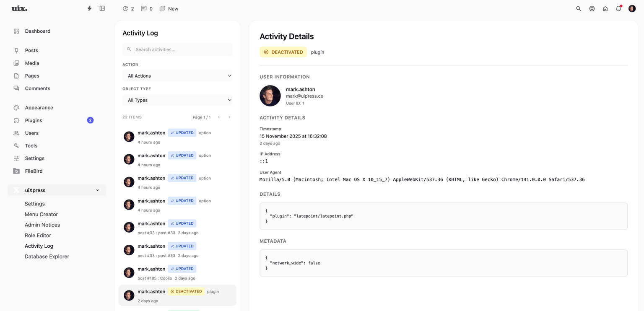
Task: Click the New button in the toolbar
Action: pos(169,8)
